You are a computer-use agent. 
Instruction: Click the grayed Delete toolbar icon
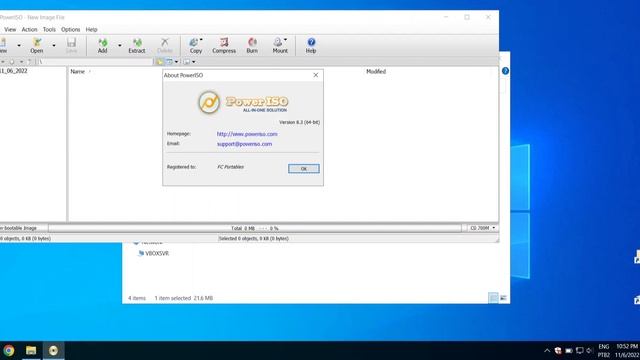165,45
